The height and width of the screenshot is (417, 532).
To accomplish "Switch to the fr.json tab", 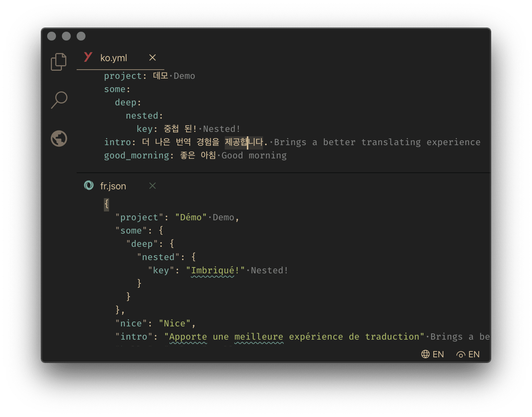I will [x=113, y=186].
